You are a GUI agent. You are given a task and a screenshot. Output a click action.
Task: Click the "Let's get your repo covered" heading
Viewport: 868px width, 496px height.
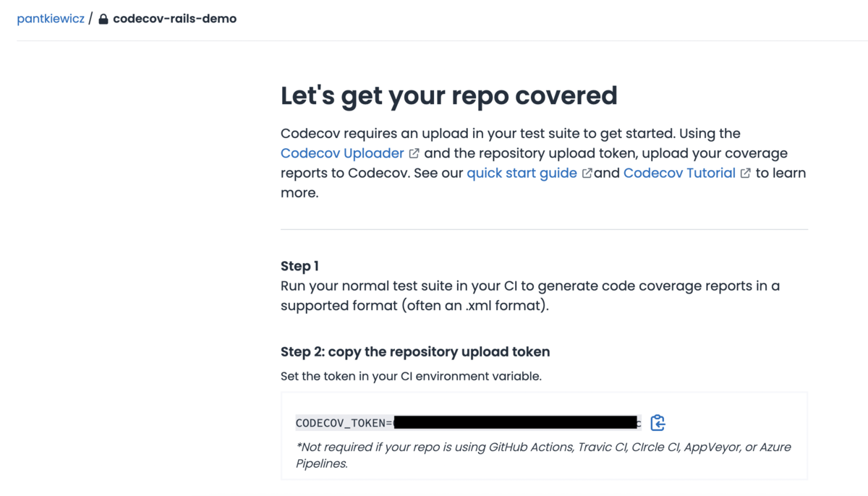click(448, 95)
